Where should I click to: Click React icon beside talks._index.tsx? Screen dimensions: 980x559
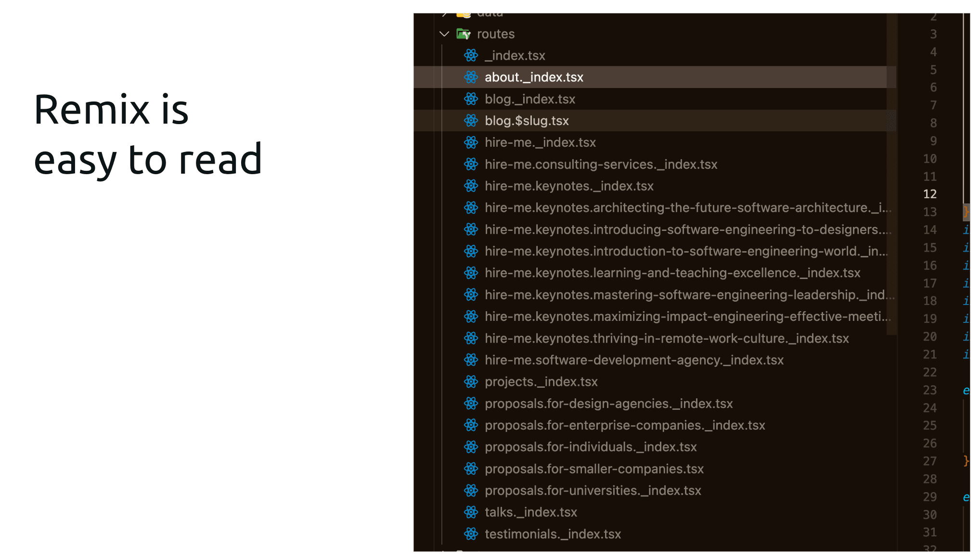471,512
